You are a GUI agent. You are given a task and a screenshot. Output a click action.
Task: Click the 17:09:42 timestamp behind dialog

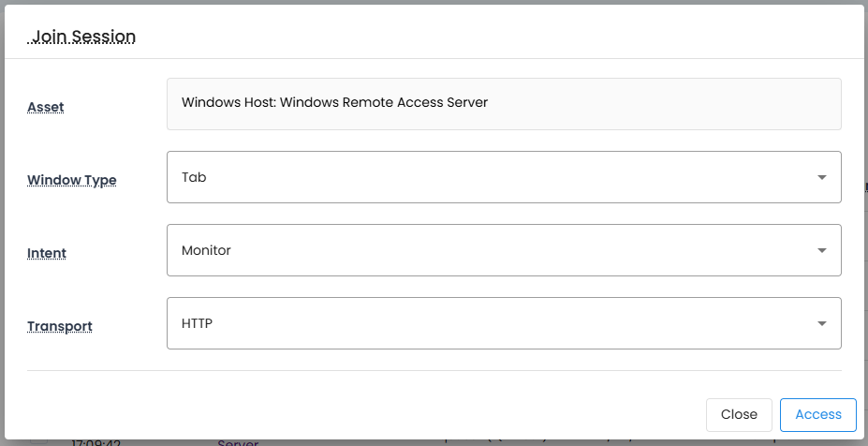(x=96, y=442)
